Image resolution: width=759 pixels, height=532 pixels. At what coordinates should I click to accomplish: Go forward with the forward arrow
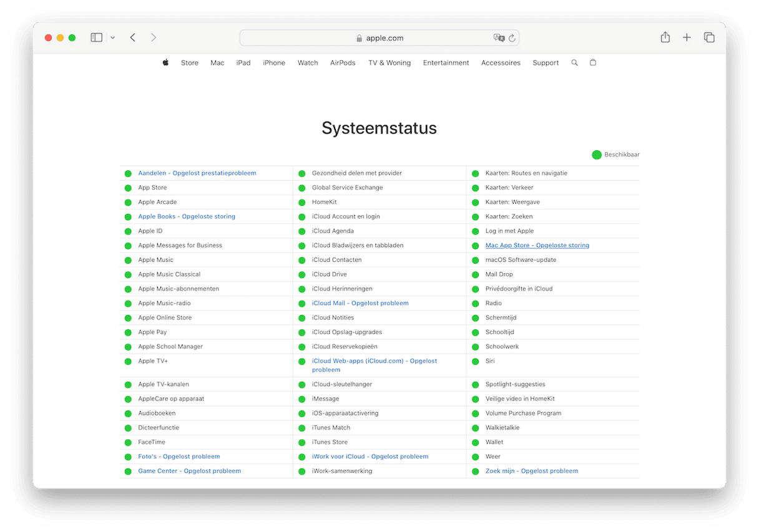(x=154, y=37)
